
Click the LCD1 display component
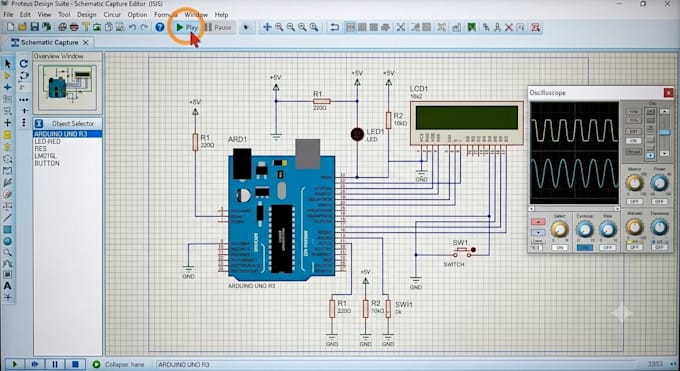pyautogui.click(x=467, y=123)
